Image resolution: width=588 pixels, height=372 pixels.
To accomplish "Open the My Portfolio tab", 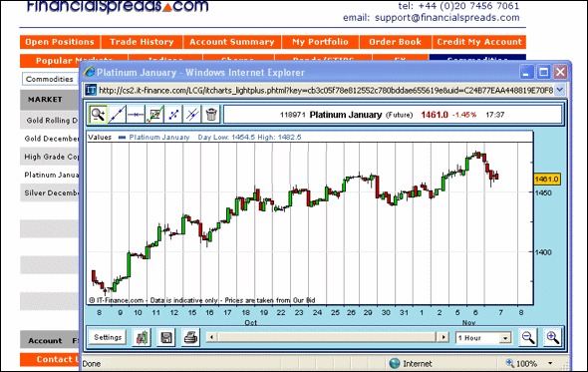I will [x=320, y=42].
